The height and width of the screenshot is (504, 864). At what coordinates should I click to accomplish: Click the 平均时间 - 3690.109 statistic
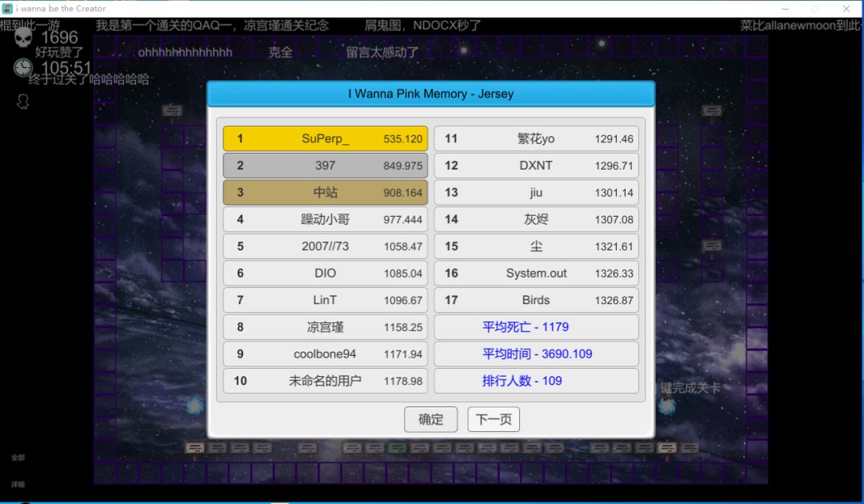pyautogui.click(x=536, y=354)
